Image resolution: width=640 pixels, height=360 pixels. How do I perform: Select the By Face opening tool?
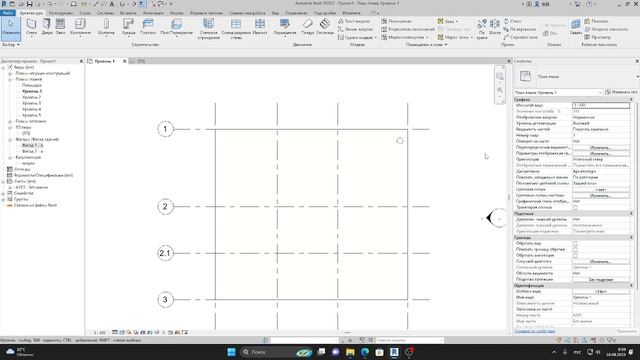482,29
